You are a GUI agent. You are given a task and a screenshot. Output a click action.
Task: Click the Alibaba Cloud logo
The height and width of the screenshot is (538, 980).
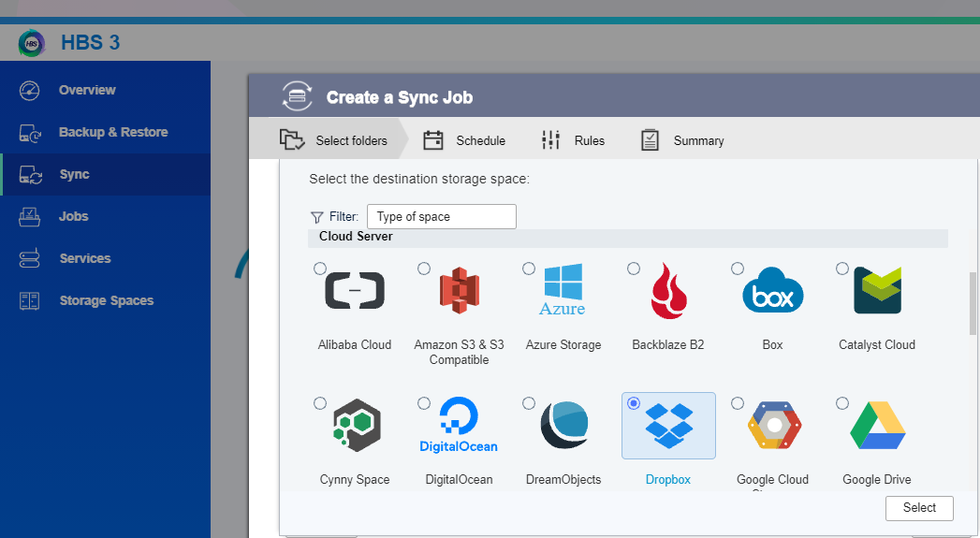coord(355,291)
